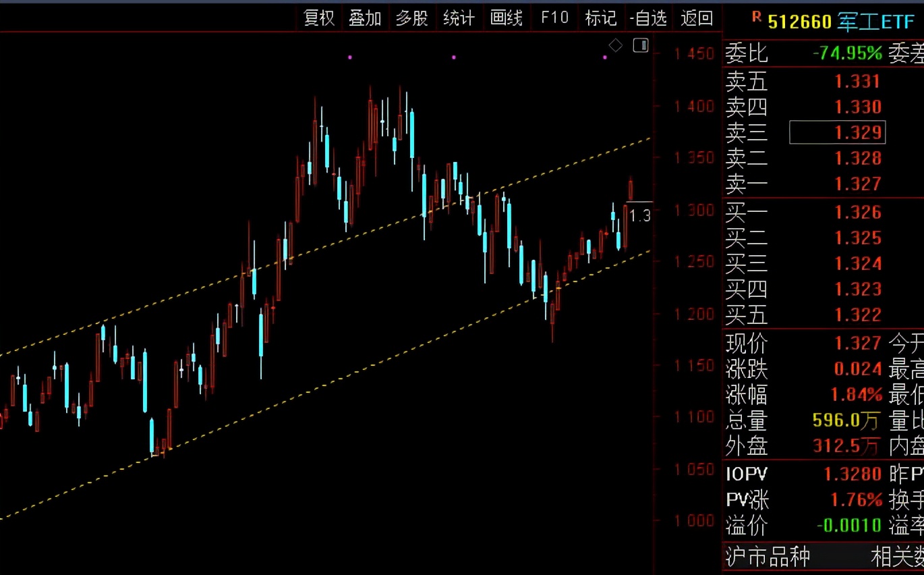Open the 复权 adjustment menu

[x=320, y=18]
